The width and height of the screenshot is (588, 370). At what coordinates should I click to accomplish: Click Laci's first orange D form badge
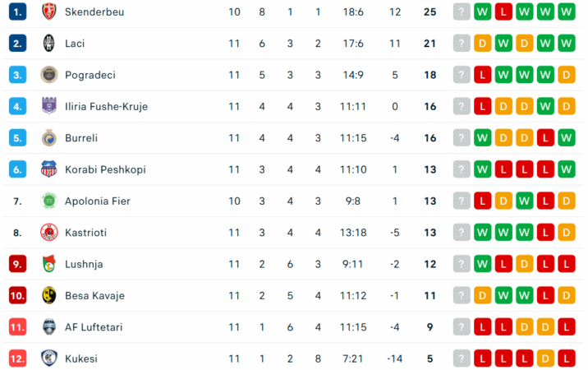(x=482, y=43)
